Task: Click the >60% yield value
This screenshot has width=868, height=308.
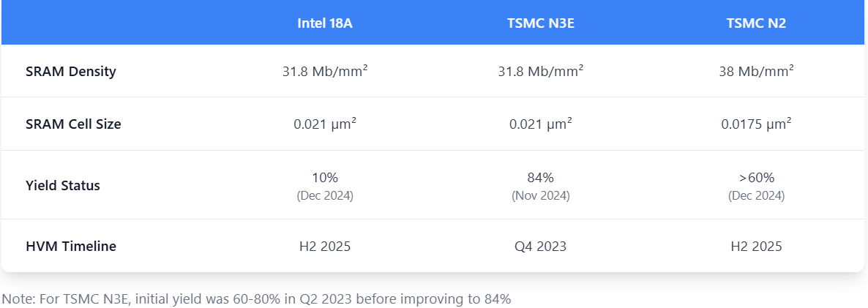Action: coord(756,178)
